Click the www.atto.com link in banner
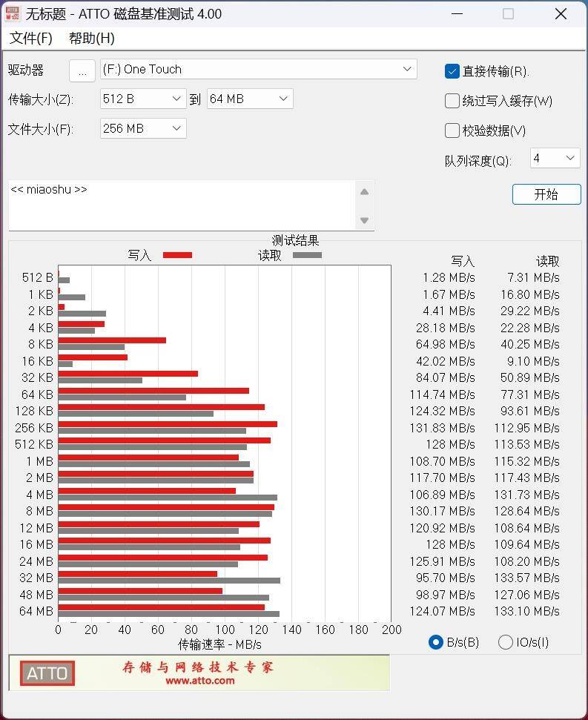 pos(199,681)
